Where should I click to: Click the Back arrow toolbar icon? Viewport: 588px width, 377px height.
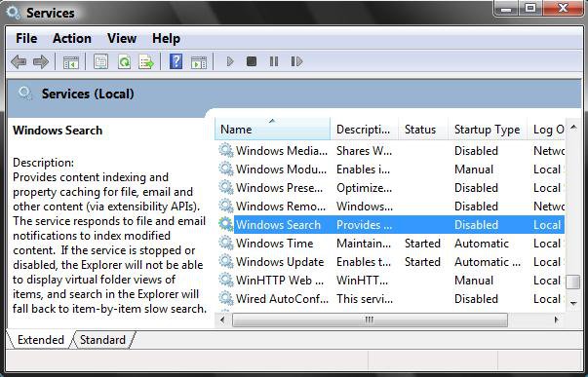[x=19, y=61]
